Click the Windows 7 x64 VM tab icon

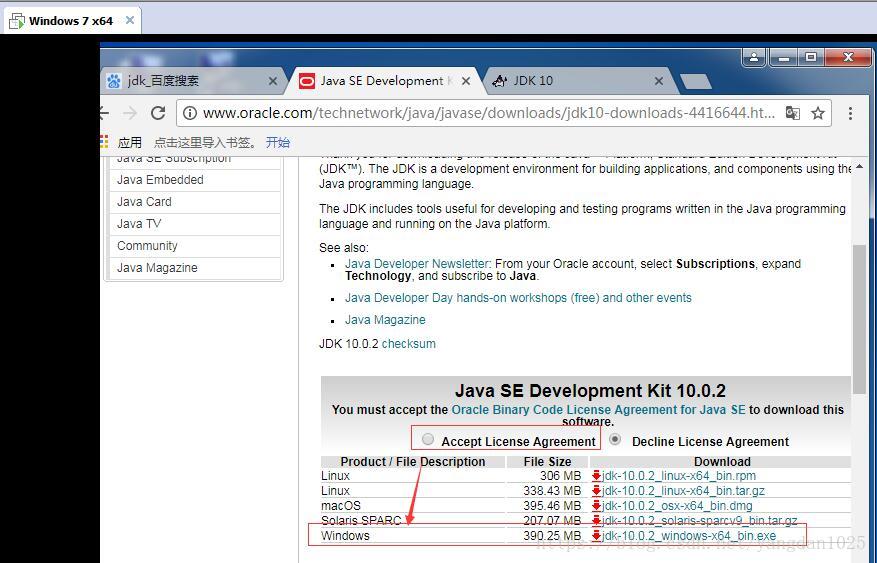click(x=17, y=21)
